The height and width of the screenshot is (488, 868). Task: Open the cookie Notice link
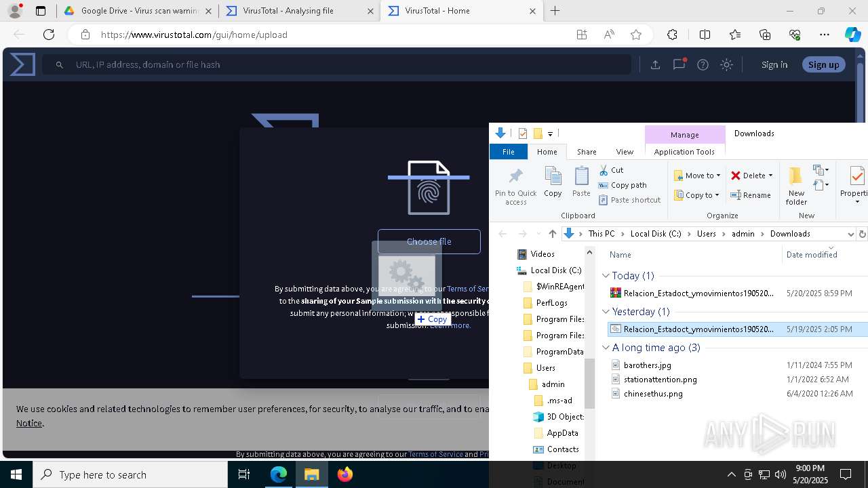29,423
